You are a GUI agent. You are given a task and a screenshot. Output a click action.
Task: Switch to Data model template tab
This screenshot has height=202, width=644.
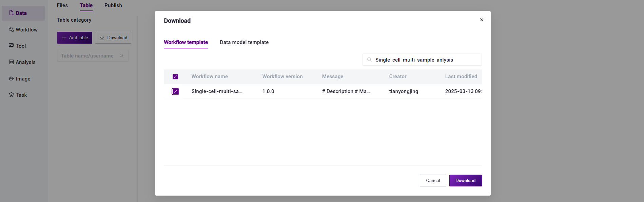click(244, 42)
